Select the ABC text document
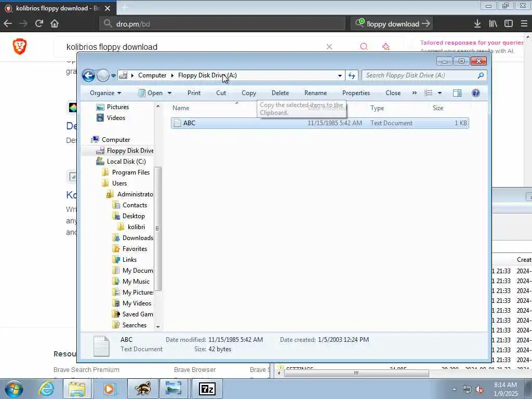Viewport: 532px width, 399px height. 320,123
